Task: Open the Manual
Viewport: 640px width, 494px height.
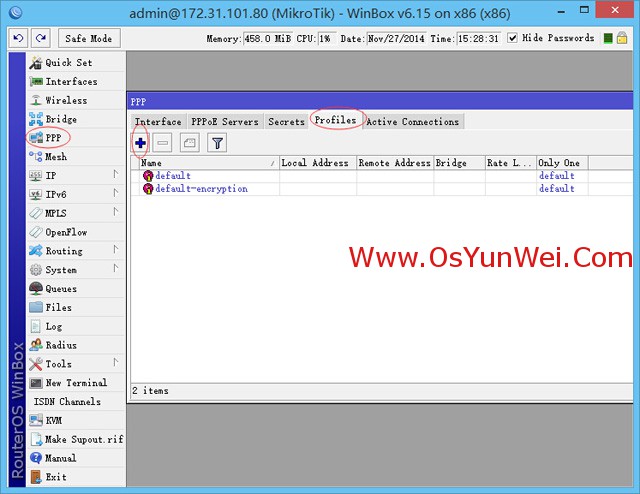Action: pos(76,458)
